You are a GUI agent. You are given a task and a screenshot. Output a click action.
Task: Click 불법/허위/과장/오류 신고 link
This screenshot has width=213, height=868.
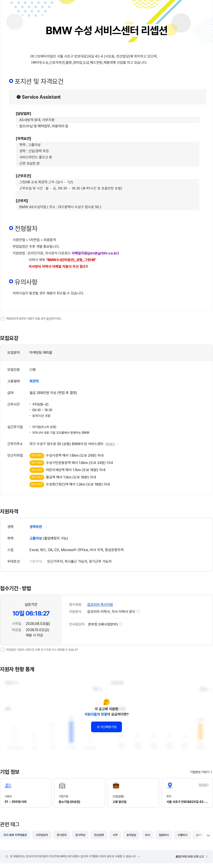pos(191,856)
